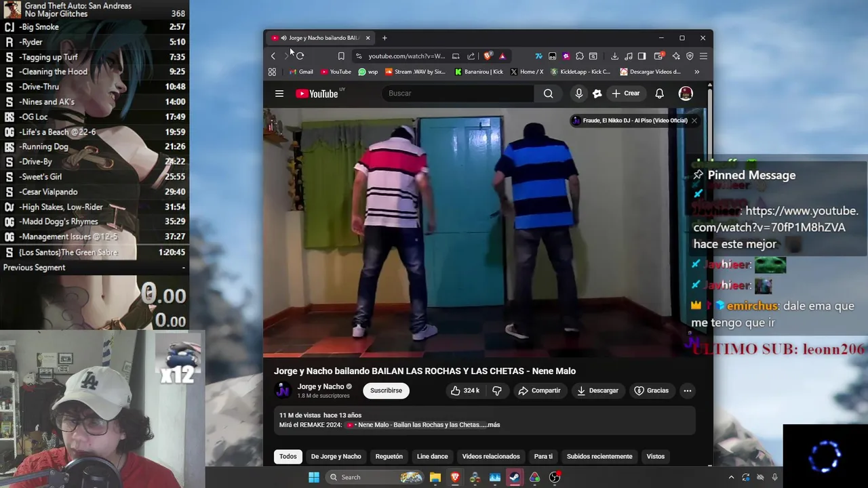Screen dimensions: 868x488
Task: Open the Brave Rewards triangle icon
Action: pos(502,56)
